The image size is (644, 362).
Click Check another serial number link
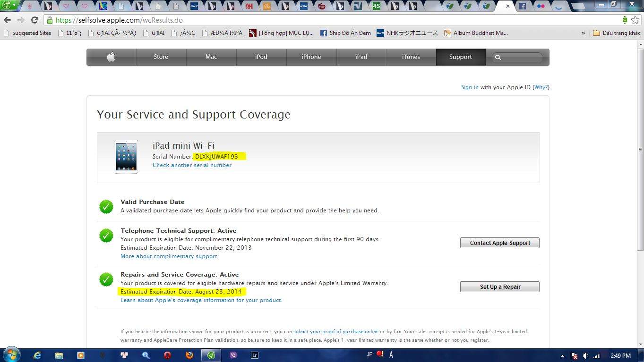tap(192, 165)
